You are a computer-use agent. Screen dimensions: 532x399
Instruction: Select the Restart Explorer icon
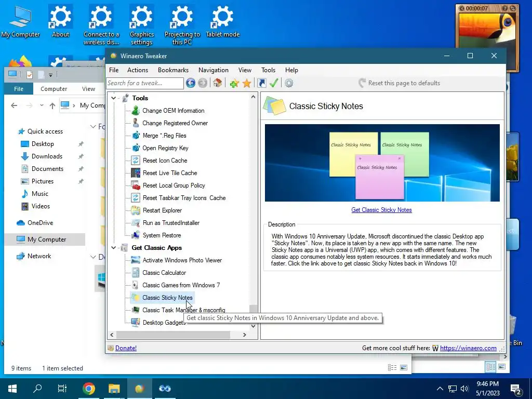(x=136, y=210)
